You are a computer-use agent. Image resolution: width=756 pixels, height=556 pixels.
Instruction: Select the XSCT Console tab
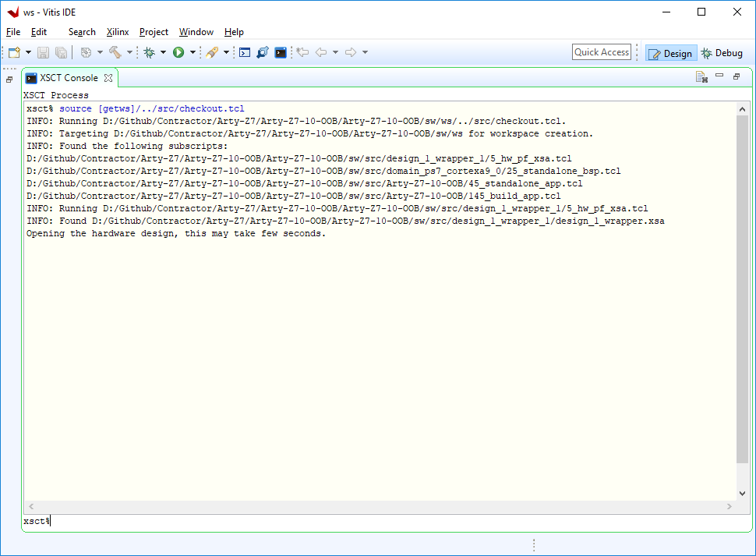[x=69, y=78]
